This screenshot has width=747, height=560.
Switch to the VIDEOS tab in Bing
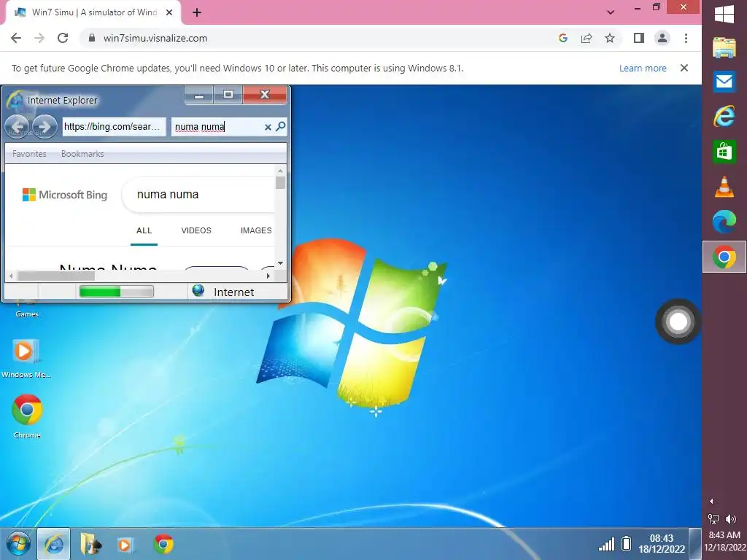pyautogui.click(x=196, y=230)
